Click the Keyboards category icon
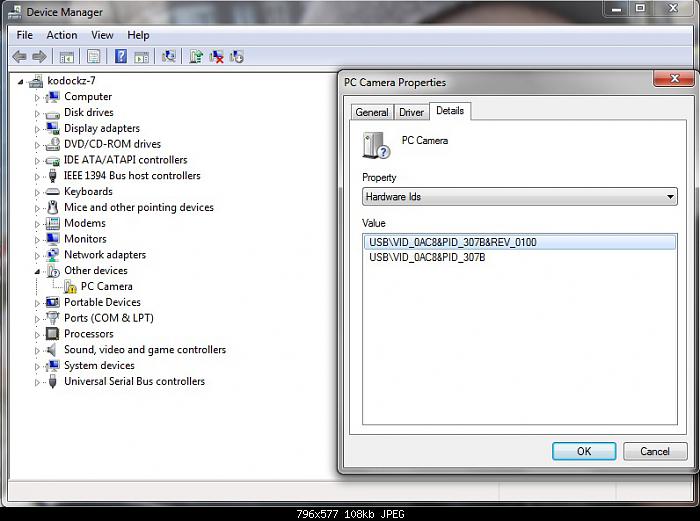 tap(52, 192)
